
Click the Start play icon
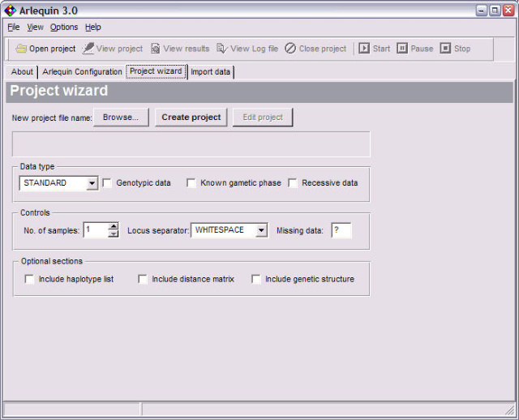(x=364, y=49)
